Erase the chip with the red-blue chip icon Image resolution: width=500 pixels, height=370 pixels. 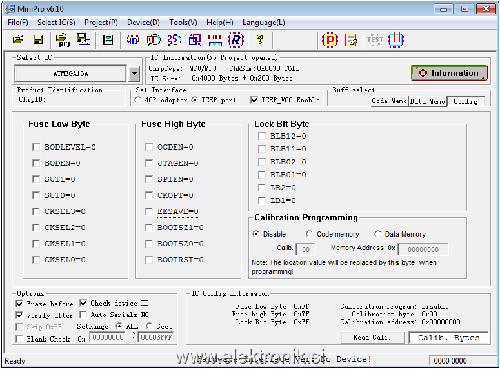(215, 40)
